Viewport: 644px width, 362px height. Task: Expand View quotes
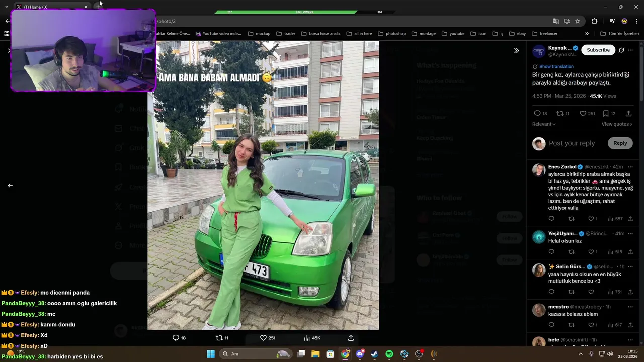[617, 124]
